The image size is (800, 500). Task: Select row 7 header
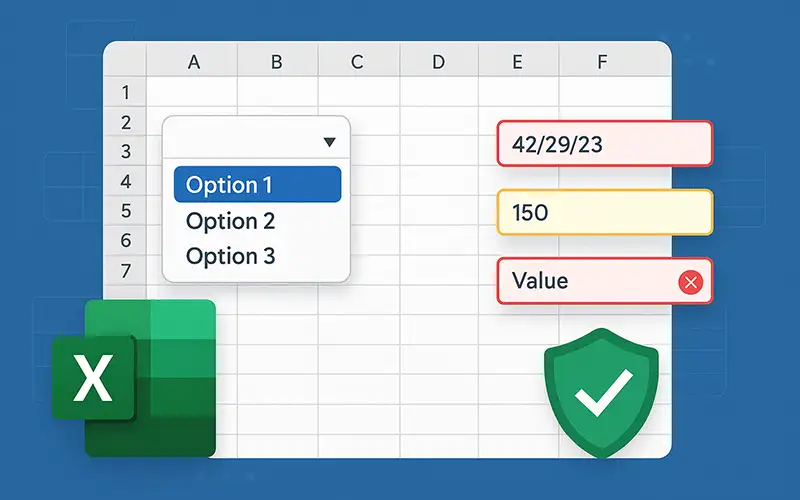pyautogui.click(x=126, y=270)
